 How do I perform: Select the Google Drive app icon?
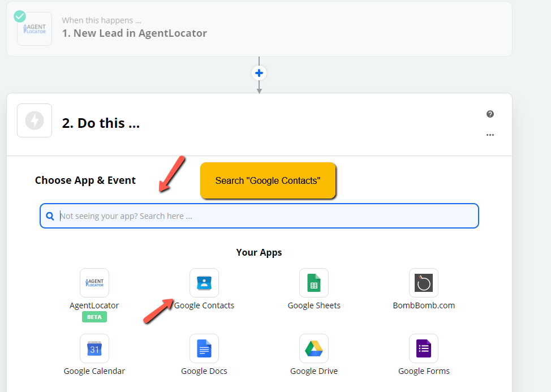pyautogui.click(x=314, y=348)
